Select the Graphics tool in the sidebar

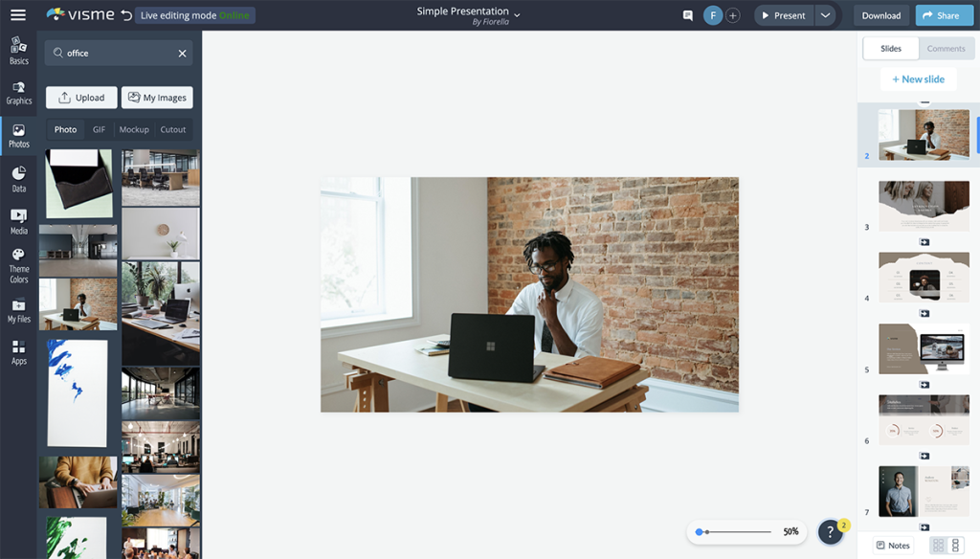click(x=18, y=92)
